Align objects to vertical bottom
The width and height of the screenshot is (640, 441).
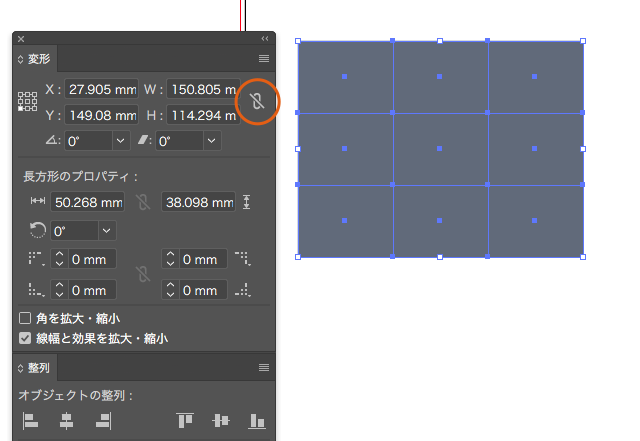[257, 421]
